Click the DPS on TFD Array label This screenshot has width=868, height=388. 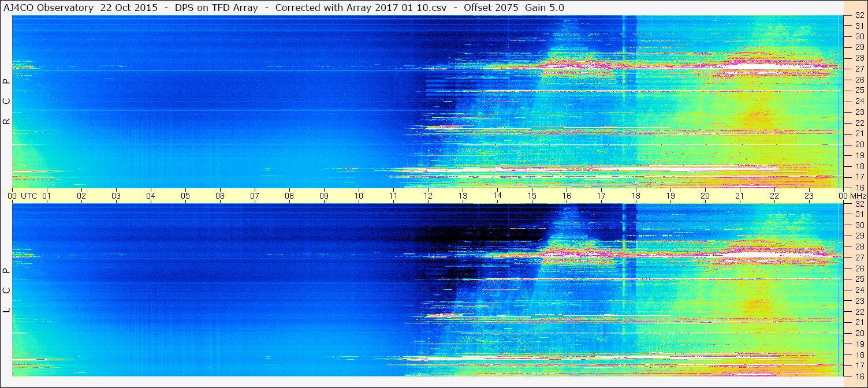216,8
